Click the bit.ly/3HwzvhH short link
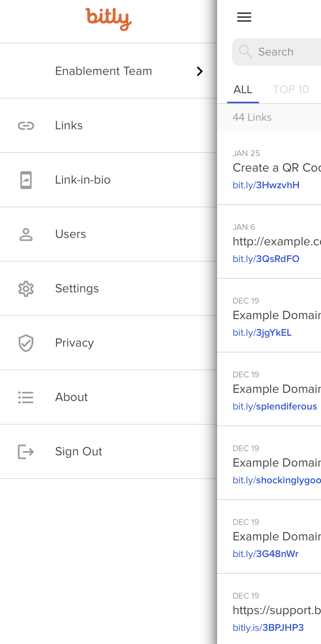Screen dimensions: 321x644 pos(266,185)
